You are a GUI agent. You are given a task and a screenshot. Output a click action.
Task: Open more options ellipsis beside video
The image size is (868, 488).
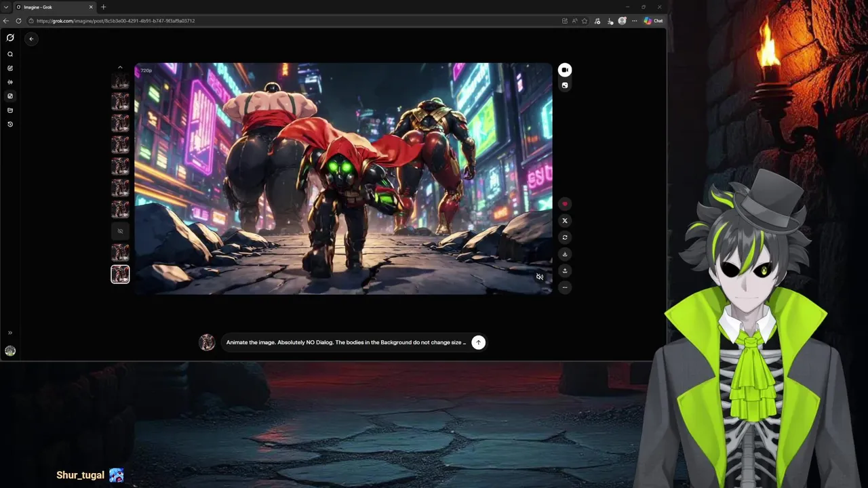pos(565,287)
